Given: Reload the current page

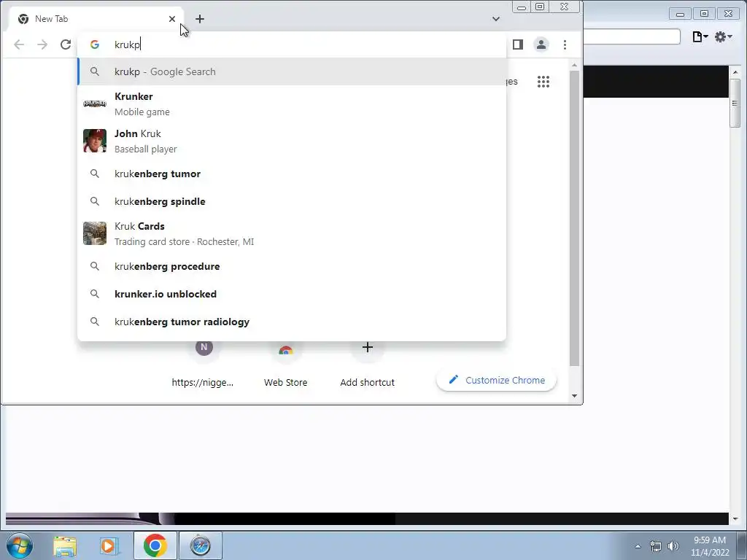Looking at the screenshot, I should coord(66,44).
